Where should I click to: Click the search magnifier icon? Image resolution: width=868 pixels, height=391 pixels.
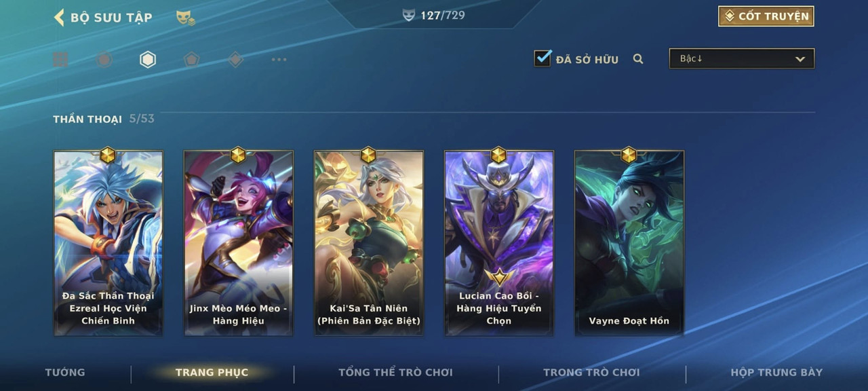pos(638,59)
